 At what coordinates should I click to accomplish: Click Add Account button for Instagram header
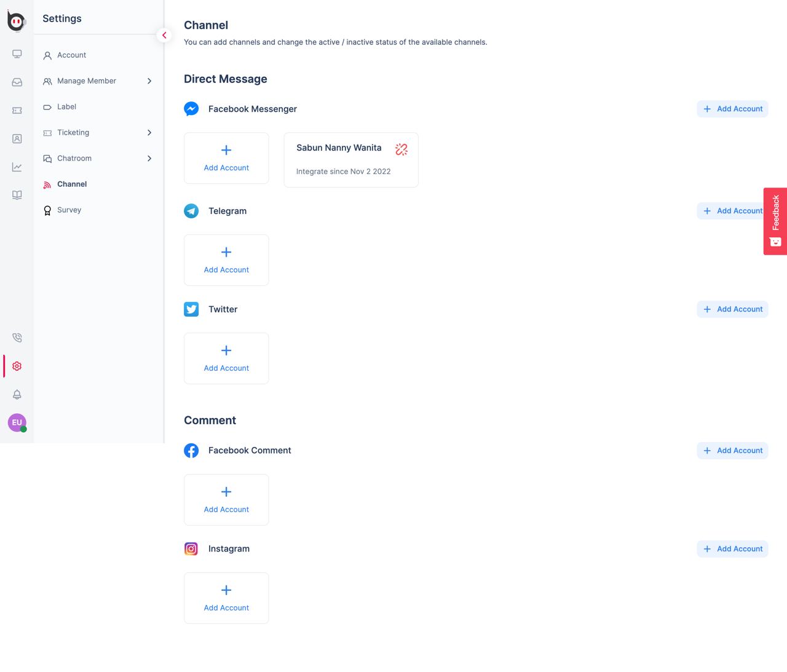pos(732,549)
